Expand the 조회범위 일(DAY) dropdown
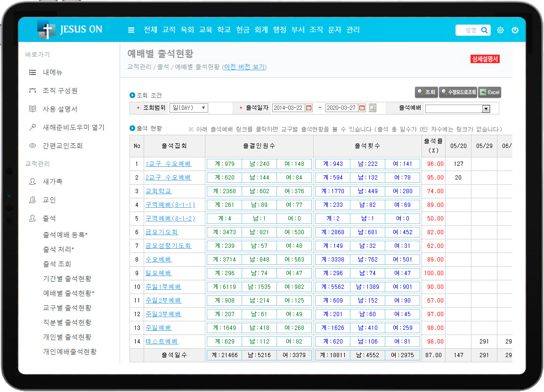544x392 pixels. 188,108
